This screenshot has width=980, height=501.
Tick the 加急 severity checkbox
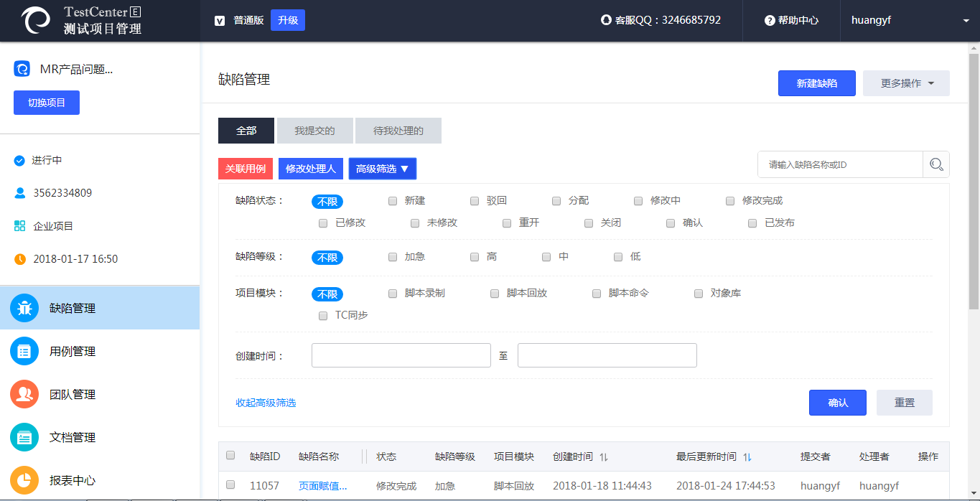[393, 257]
